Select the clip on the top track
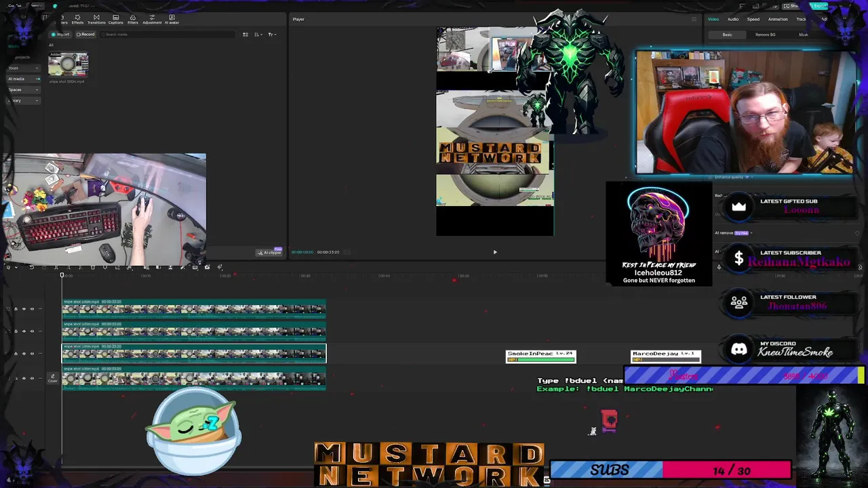The height and width of the screenshot is (488, 868). coord(194,309)
